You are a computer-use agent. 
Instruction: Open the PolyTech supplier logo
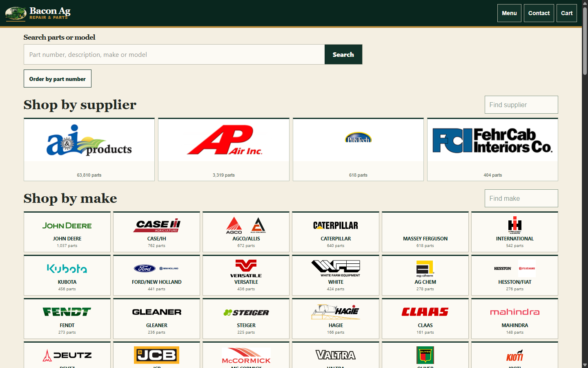(358, 138)
